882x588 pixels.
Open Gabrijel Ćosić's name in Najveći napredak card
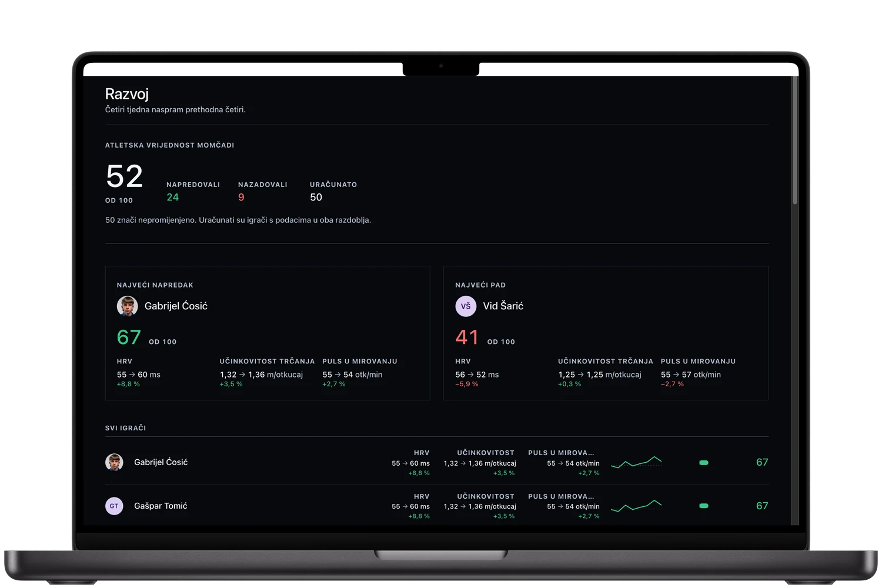pyautogui.click(x=176, y=306)
